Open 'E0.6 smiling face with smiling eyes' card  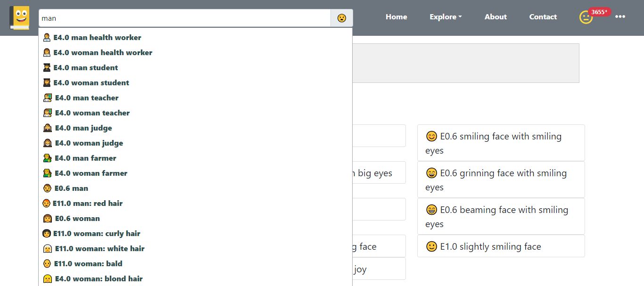tap(501, 143)
